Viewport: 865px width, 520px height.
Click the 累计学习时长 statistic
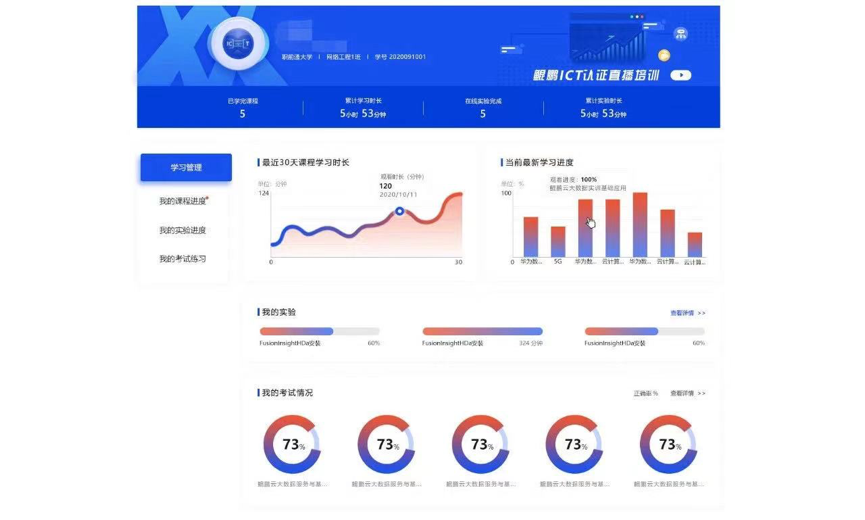tap(363, 108)
